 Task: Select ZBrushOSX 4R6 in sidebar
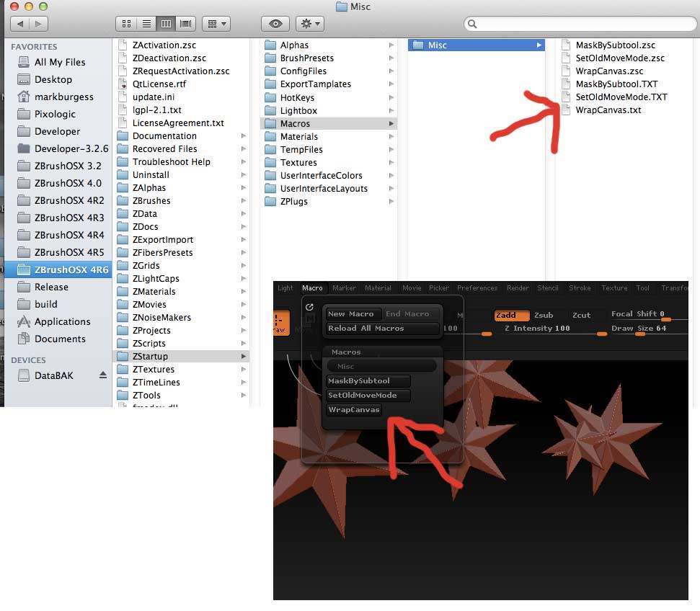click(x=58, y=269)
